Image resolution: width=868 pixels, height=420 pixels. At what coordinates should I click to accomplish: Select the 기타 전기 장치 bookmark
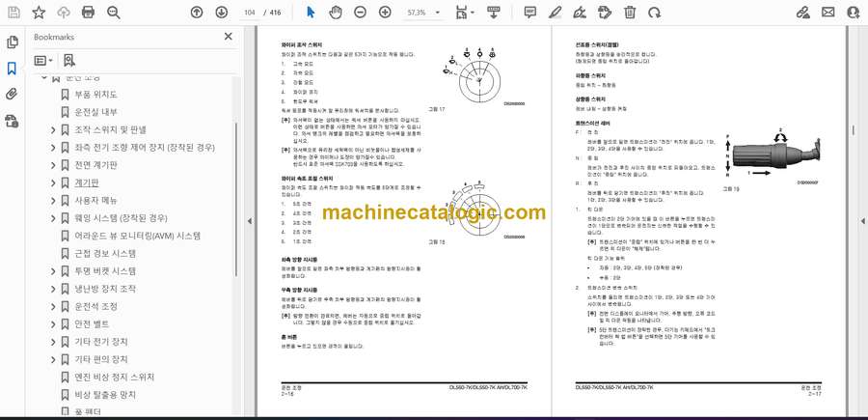100,342
